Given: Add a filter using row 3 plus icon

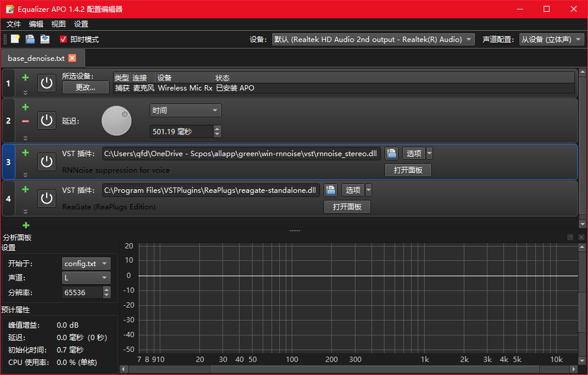Looking at the screenshot, I should pyautogui.click(x=25, y=153).
